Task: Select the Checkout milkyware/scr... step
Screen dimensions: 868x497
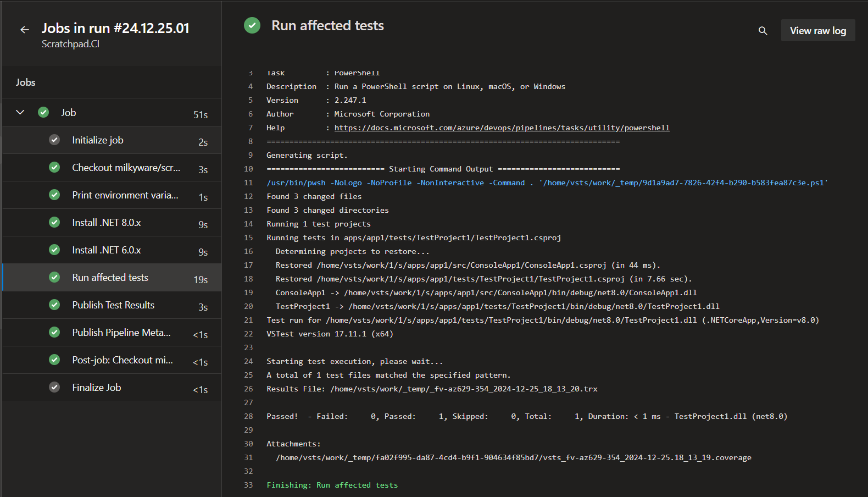Action: (x=112, y=168)
